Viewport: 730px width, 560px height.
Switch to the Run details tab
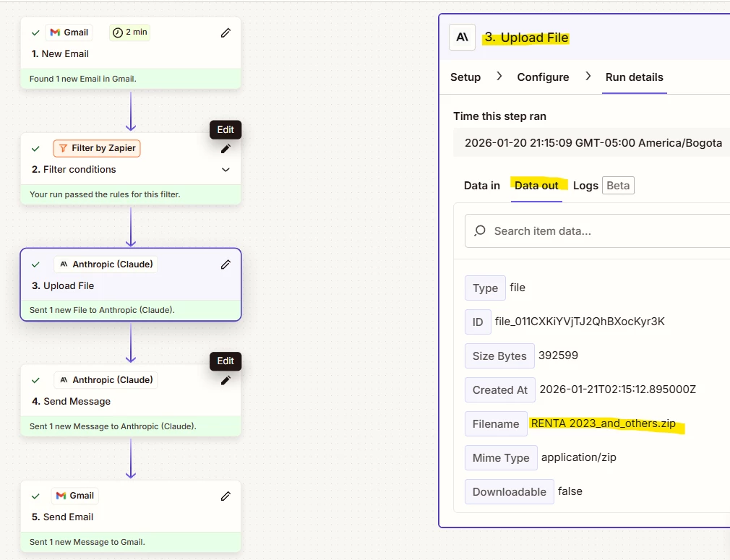tap(634, 77)
